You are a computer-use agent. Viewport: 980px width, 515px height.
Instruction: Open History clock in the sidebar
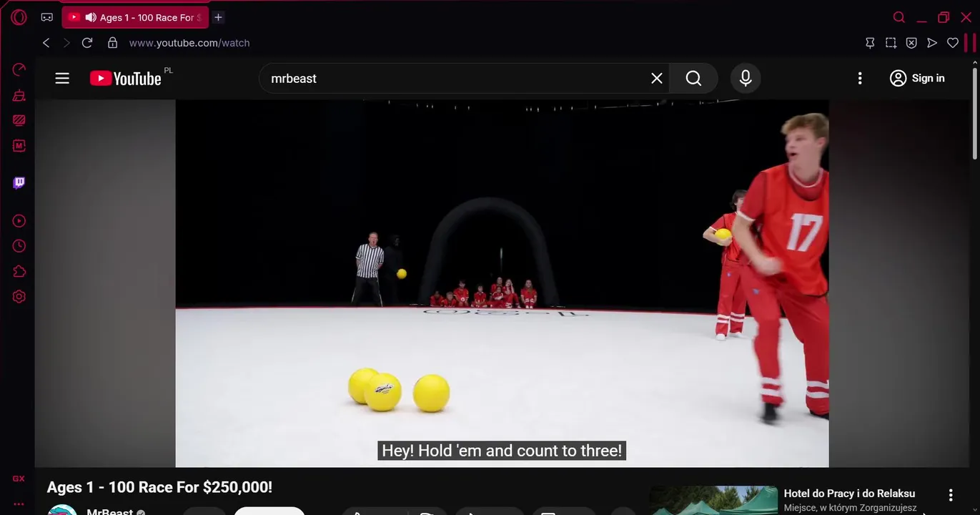pos(19,246)
